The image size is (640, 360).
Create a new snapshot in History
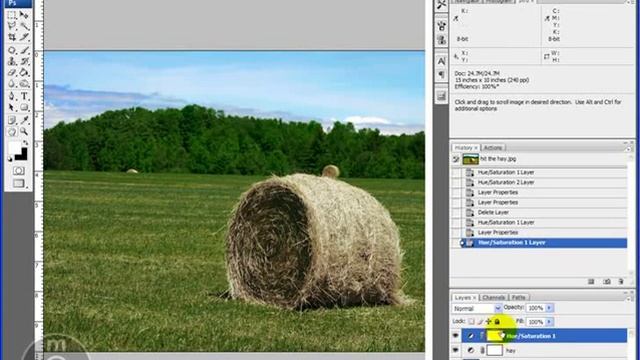[x=607, y=282]
